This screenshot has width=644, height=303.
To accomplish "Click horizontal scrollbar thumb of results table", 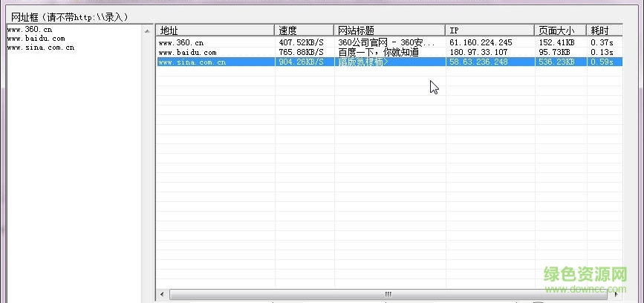I will point(388,294).
